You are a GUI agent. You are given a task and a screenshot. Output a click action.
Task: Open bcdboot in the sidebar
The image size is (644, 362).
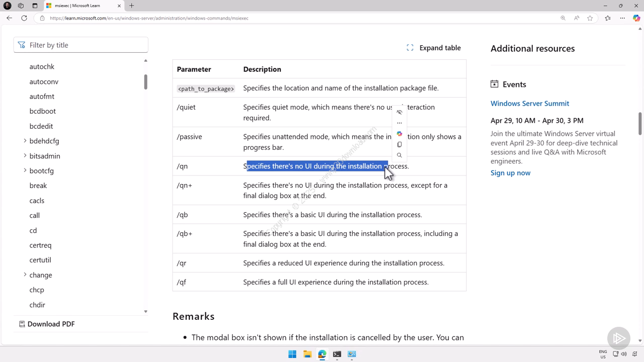pos(43,111)
